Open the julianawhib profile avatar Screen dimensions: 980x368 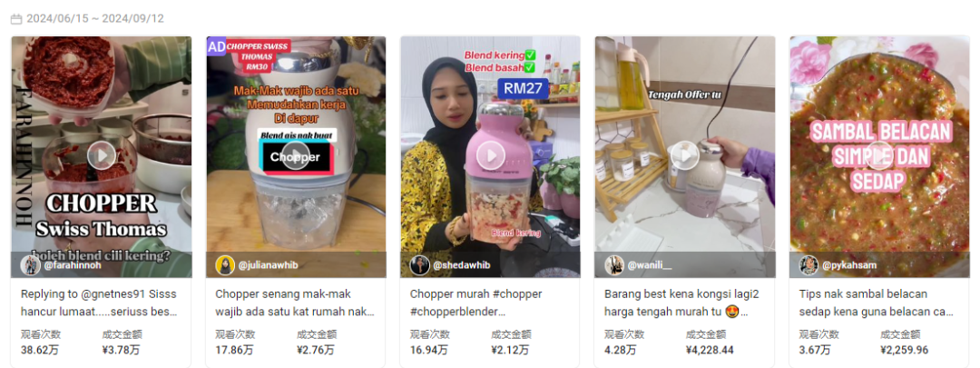pos(225,265)
